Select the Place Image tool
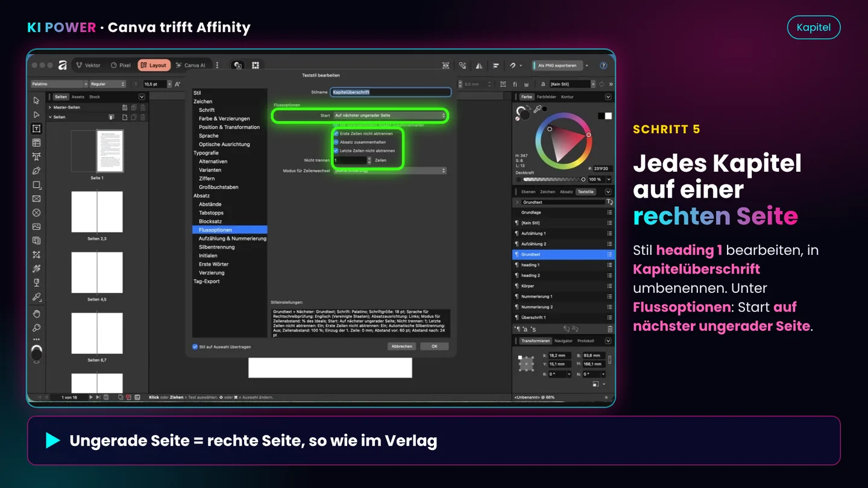 (37, 227)
